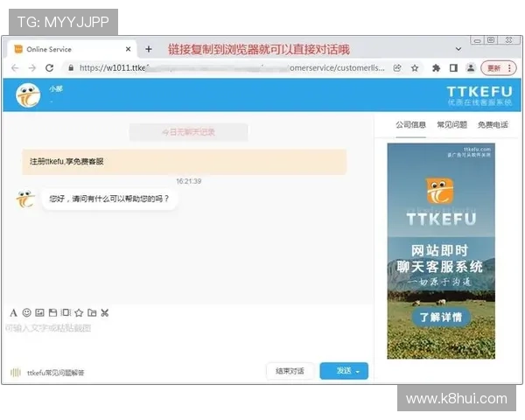Click the agent avatar in the blue header
525x420 pixels.
pos(28,95)
